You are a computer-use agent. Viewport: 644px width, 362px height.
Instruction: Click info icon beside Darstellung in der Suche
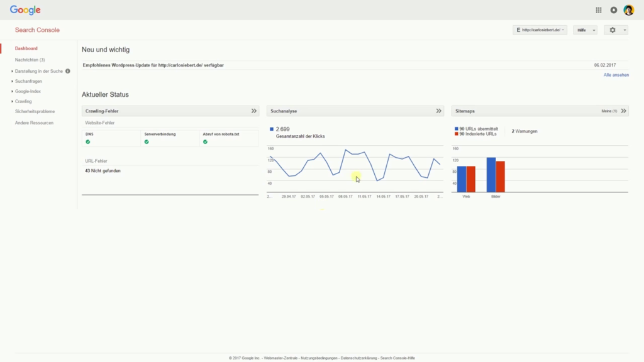coord(68,71)
